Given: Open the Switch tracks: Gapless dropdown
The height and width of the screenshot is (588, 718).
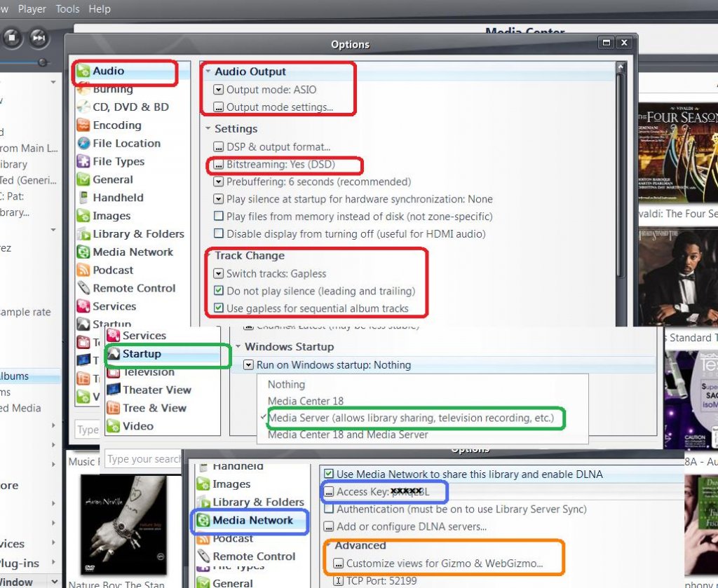Looking at the screenshot, I should pos(219,273).
